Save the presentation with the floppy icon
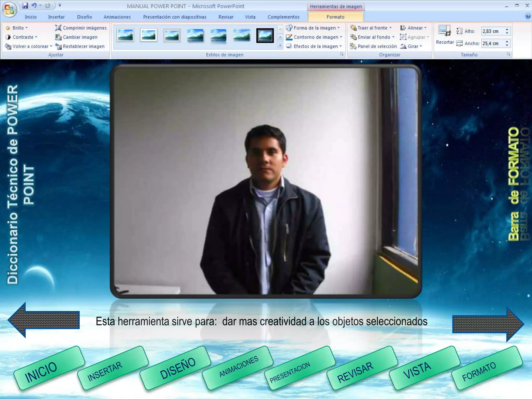 click(x=25, y=5)
